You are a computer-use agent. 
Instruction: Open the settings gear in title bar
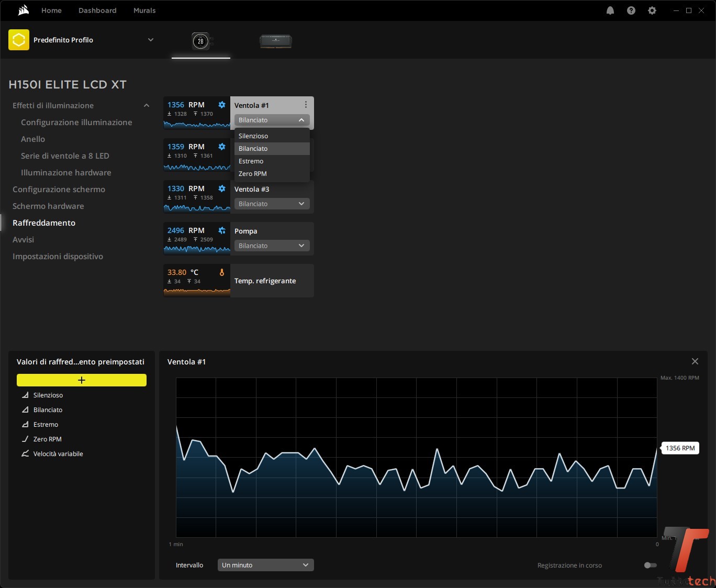point(652,10)
